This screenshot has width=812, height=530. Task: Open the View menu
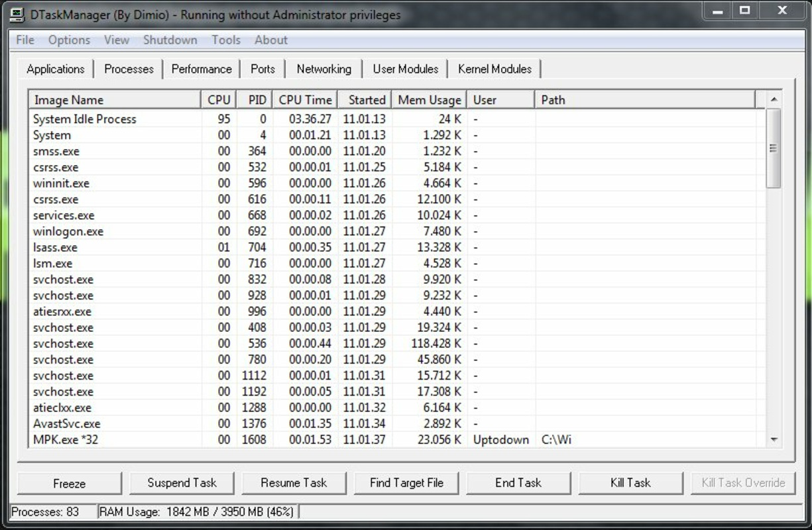116,40
